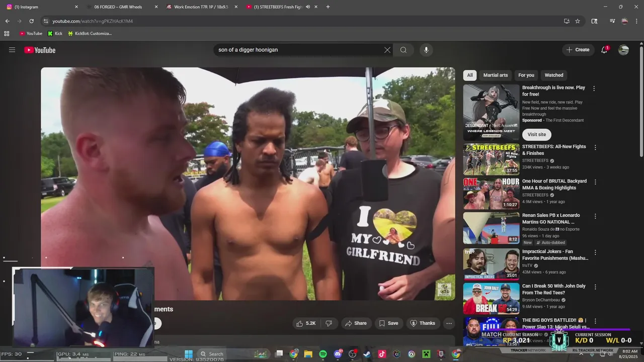Image resolution: width=644 pixels, height=362 pixels.
Task: Select the All filter chip
Action: (x=470, y=75)
